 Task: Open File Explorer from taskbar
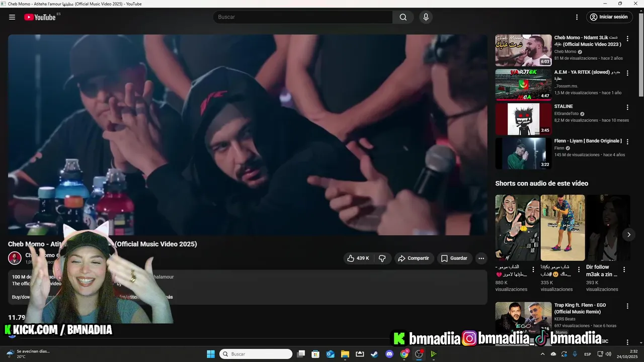[345, 354]
